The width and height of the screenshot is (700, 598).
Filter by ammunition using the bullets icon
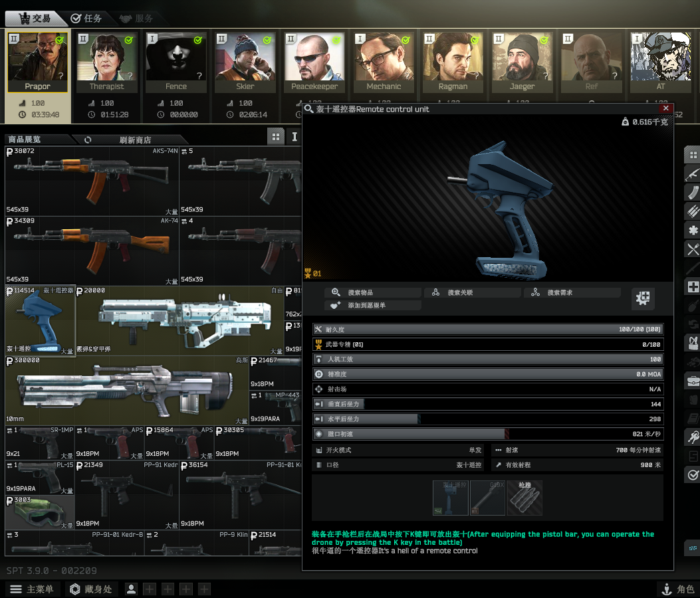click(693, 211)
